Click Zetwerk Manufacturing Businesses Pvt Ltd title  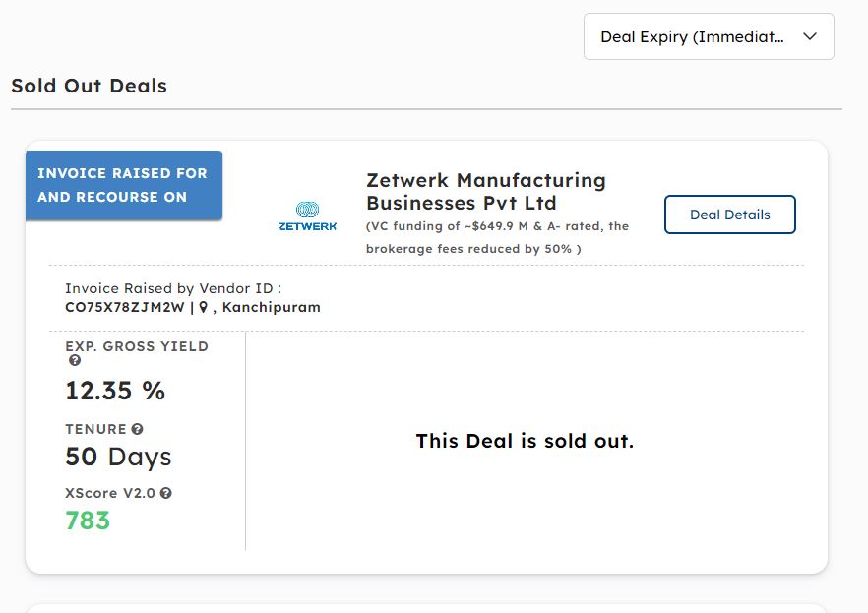(x=486, y=192)
